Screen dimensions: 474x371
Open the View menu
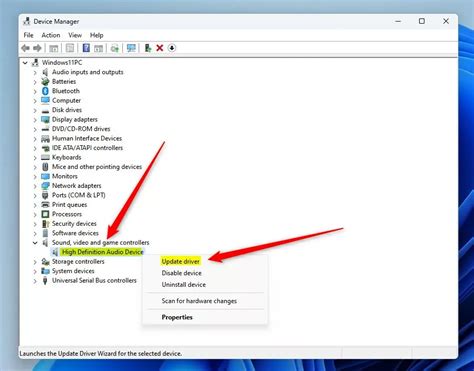(75, 35)
